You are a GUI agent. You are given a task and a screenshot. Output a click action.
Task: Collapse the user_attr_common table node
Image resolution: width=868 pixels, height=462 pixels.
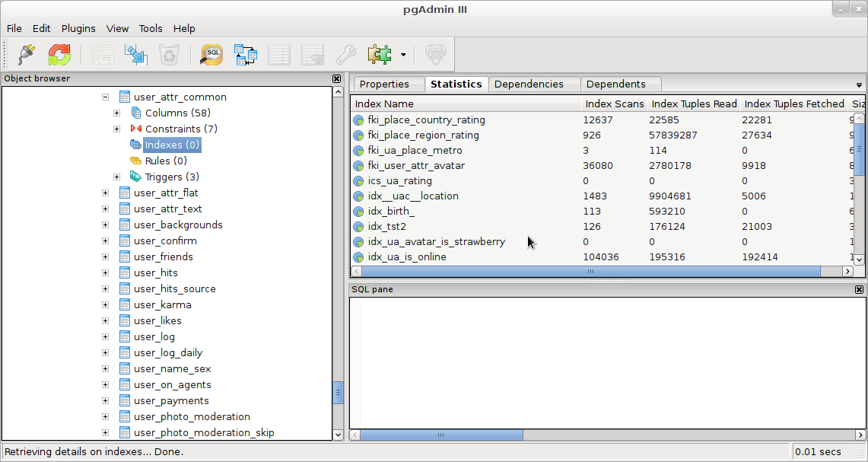(x=105, y=97)
